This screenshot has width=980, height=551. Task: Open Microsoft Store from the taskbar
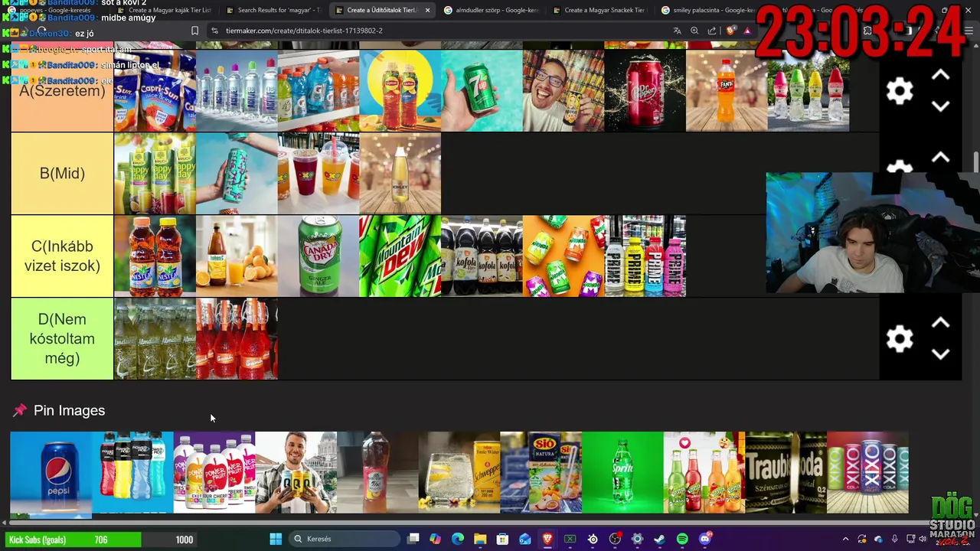502,539
